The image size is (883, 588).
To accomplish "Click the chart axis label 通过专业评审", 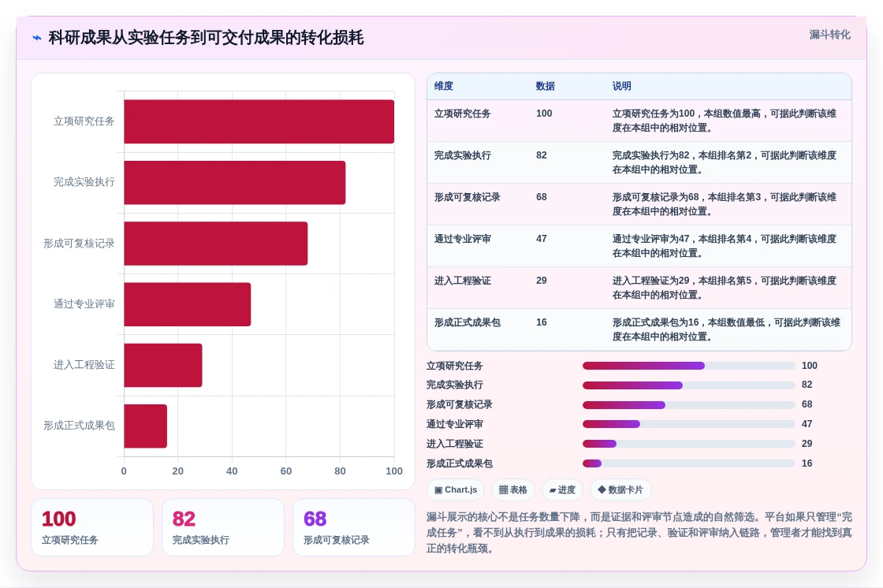I will tap(84, 304).
